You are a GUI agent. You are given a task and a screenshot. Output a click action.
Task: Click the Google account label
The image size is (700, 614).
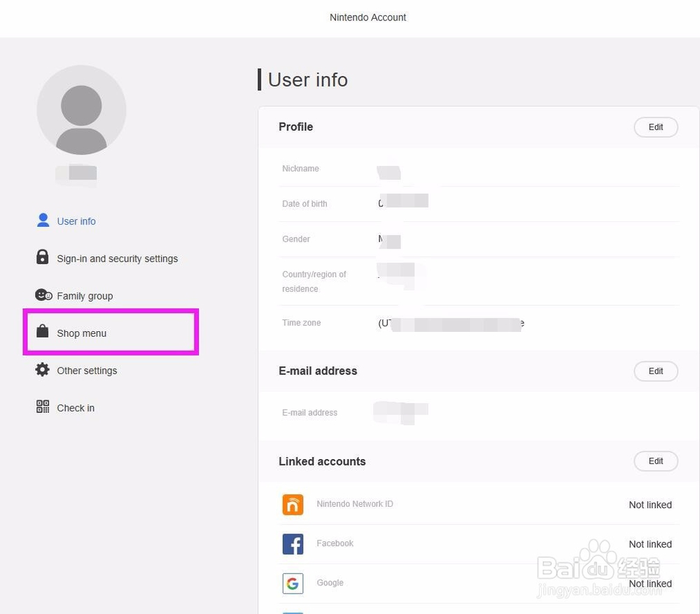click(x=330, y=582)
